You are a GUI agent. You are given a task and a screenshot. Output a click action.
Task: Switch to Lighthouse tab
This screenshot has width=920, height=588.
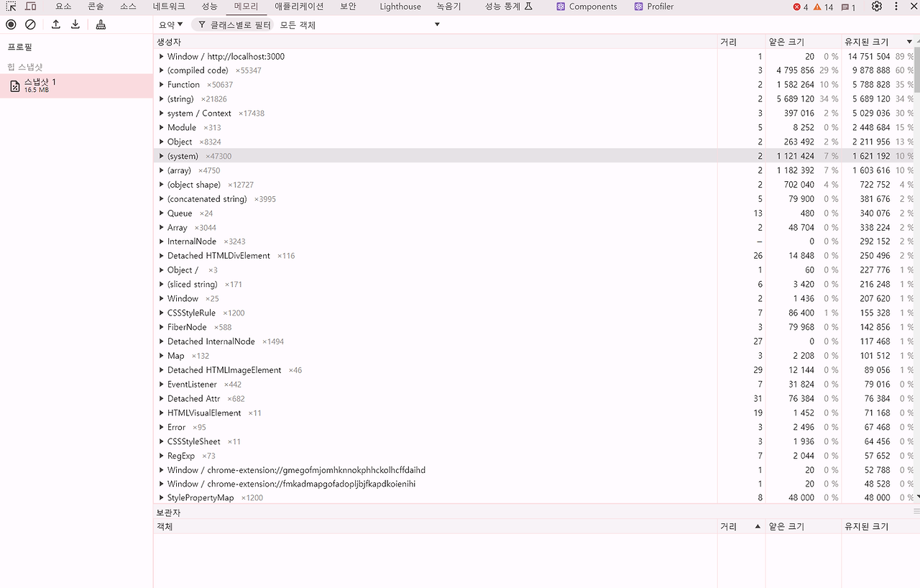tap(400, 6)
